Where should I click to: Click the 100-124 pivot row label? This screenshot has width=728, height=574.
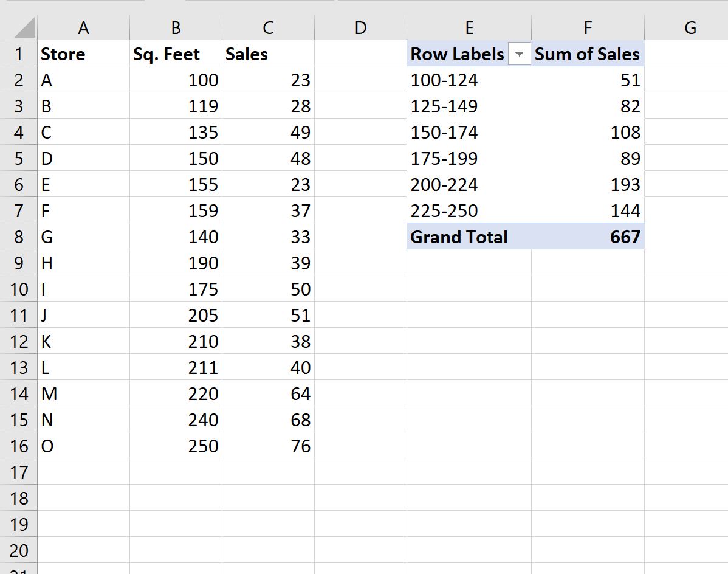(x=469, y=80)
